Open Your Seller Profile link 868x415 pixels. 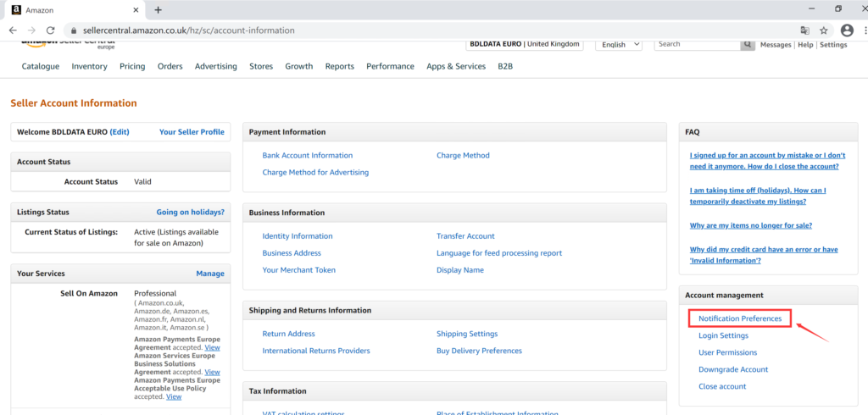click(x=192, y=132)
